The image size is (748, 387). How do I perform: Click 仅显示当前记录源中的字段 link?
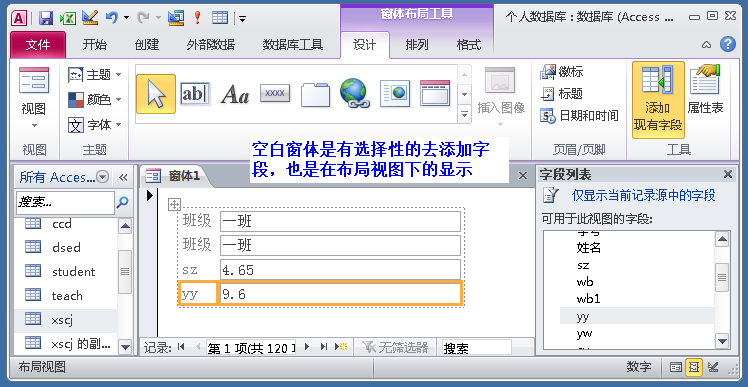(x=644, y=195)
